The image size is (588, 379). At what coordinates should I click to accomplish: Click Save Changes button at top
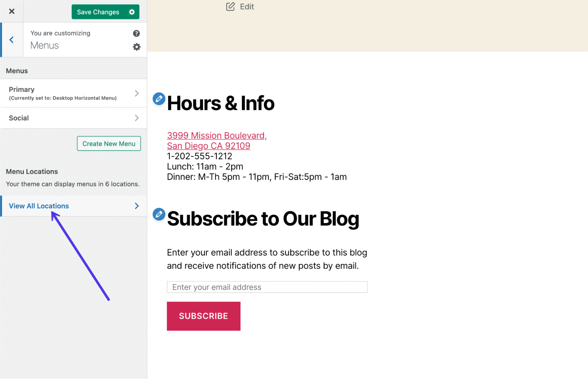pyautogui.click(x=98, y=11)
